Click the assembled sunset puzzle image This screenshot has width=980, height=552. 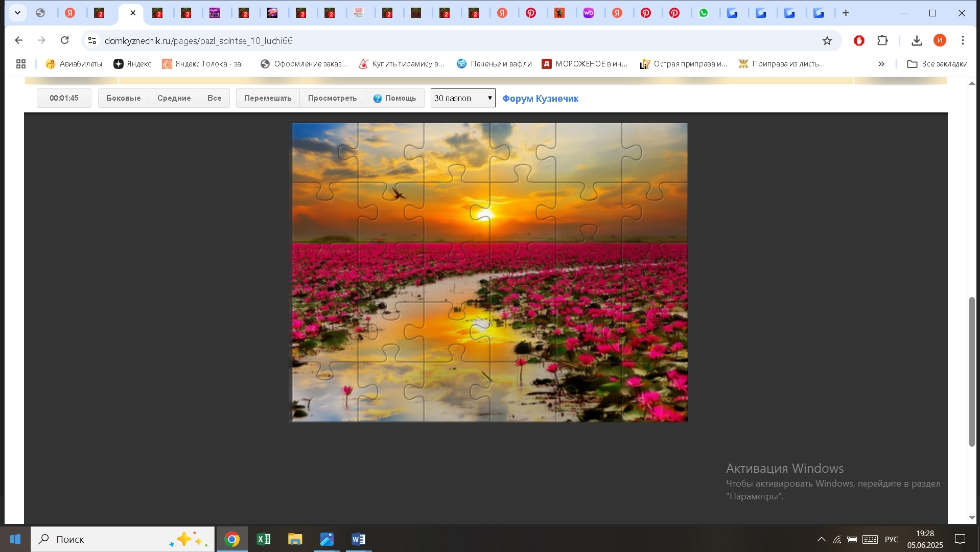489,272
